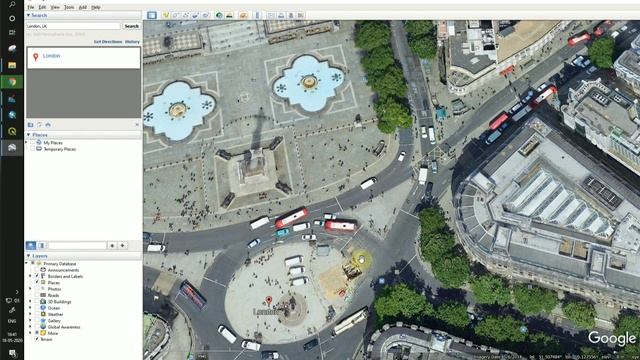This screenshot has height=360, width=640.
Task: Check the Temporary Places checkbox
Action: point(33,149)
